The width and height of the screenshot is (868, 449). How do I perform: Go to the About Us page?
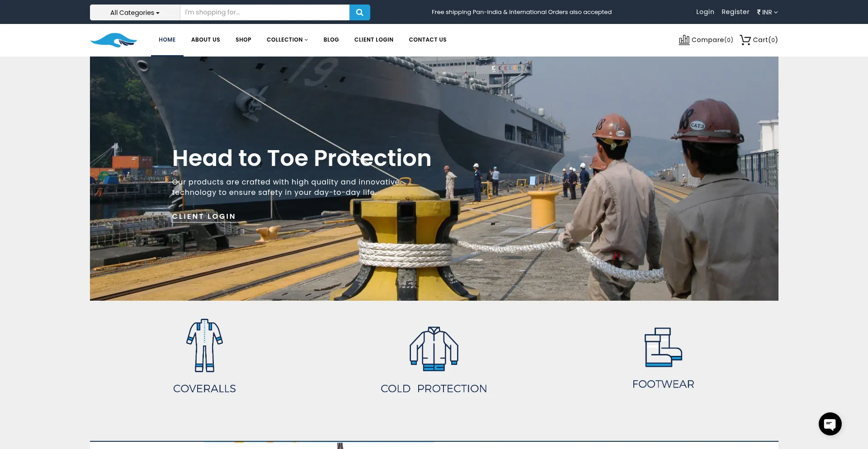(205, 40)
